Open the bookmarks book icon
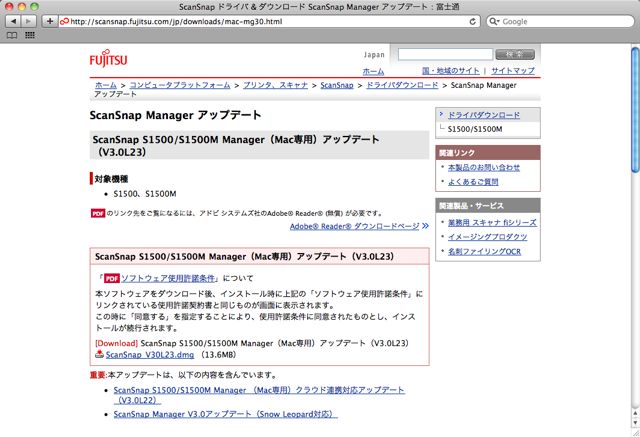640x437 pixels. (x=12, y=35)
